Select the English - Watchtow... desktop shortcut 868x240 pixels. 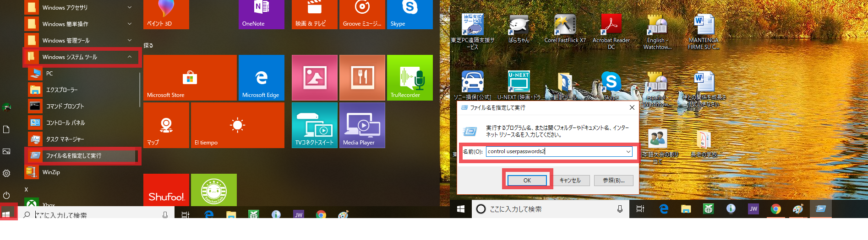658,31
